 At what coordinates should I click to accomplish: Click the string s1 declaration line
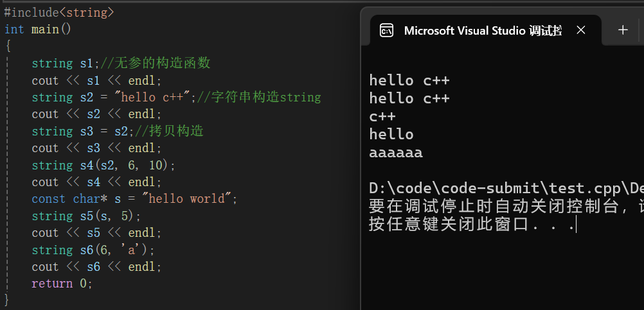pos(64,64)
